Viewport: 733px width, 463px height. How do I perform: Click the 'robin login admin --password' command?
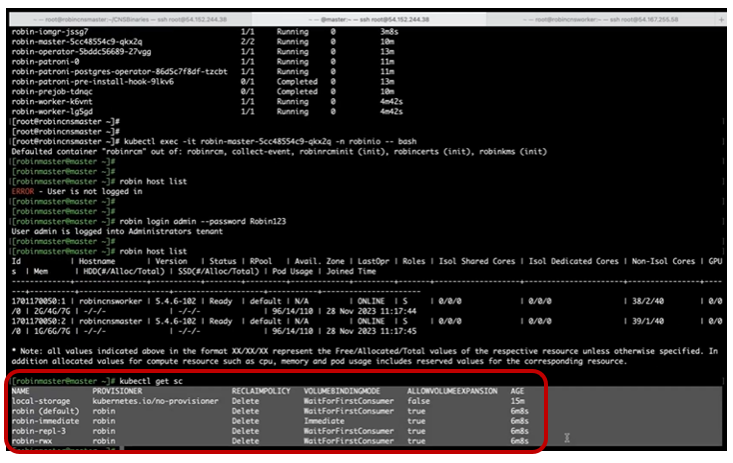click(202, 221)
